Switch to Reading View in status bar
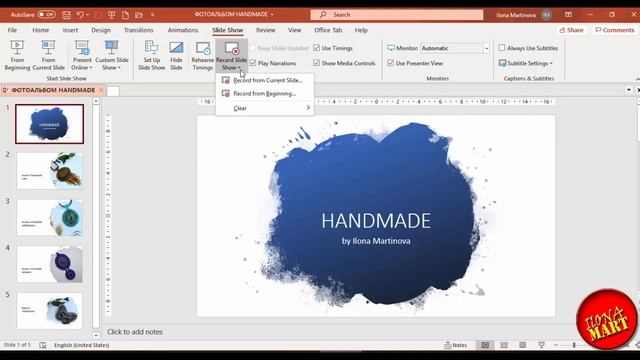The height and width of the screenshot is (360, 640). click(x=522, y=345)
